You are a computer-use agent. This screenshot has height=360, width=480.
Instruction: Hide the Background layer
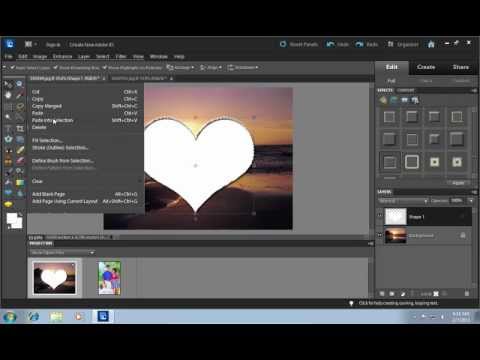tap(380, 235)
